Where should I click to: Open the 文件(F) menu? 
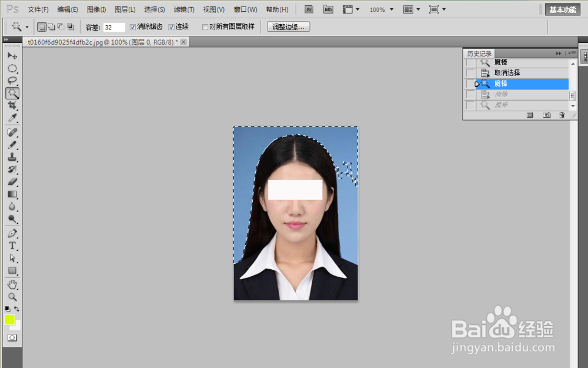38,10
